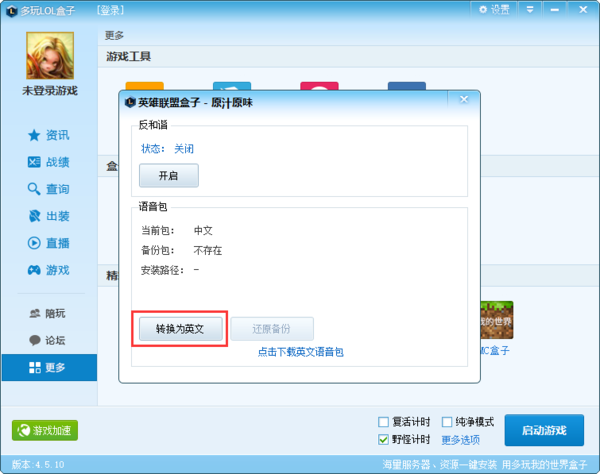Open the 论坛 forum section

click(x=48, y=340)
